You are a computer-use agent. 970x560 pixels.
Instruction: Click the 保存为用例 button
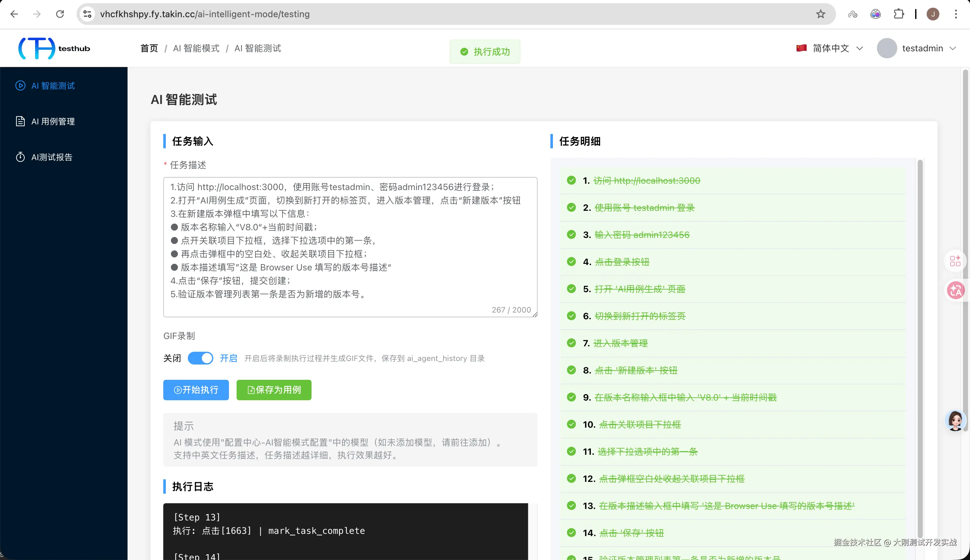click(x=274, y=390)
